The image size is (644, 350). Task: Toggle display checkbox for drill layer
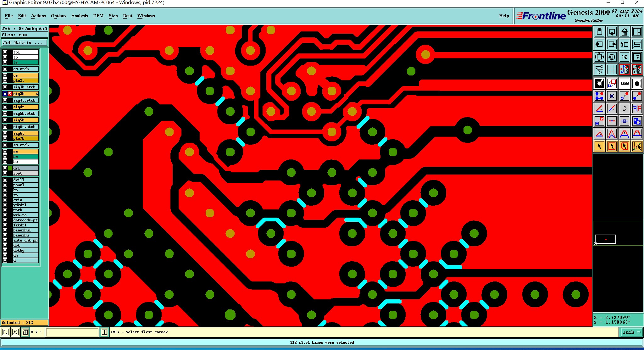click(5, 180)
